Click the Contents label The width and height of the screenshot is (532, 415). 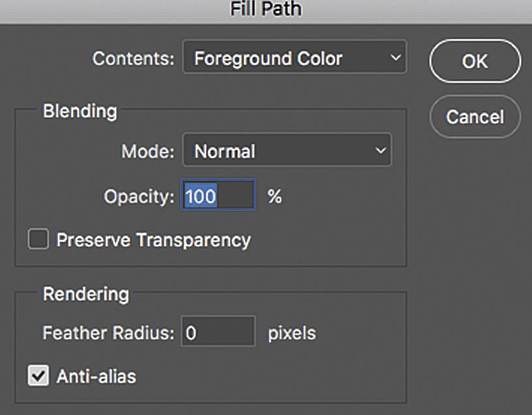[x=134, y=59]
